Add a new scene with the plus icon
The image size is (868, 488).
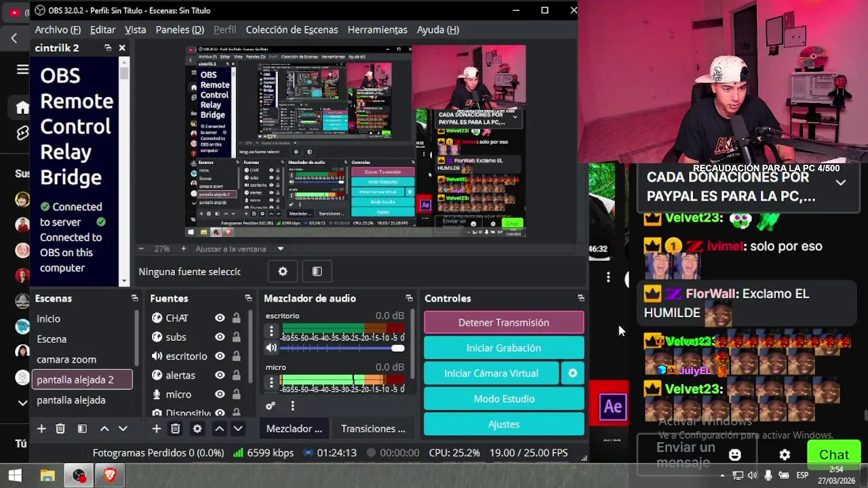coord(41,428)
